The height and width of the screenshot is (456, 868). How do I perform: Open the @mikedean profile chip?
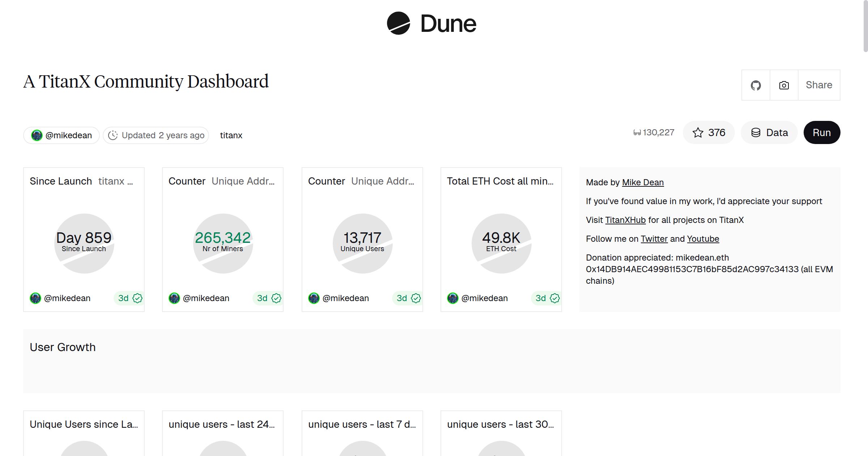(61, 135)
